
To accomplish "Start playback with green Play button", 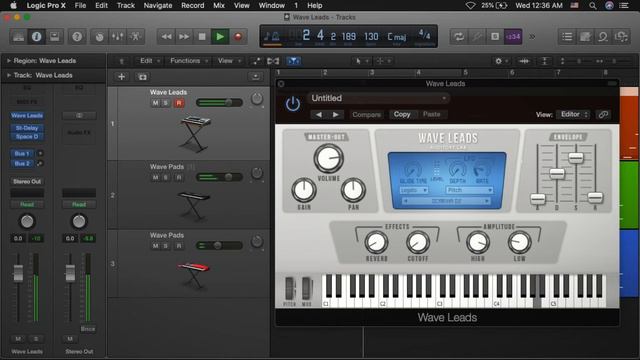I will [x=220, y=37].
